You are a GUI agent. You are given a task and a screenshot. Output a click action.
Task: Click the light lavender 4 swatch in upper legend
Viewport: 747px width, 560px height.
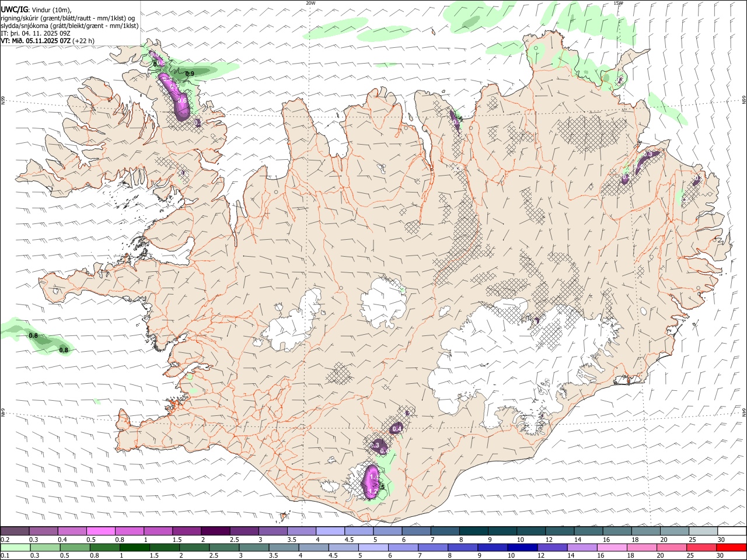tap(329, 531)
